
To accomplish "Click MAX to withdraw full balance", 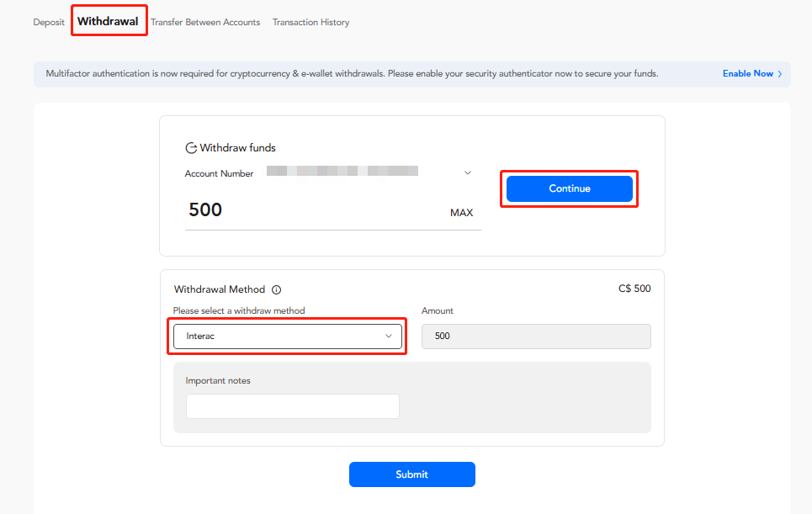I will (461, 213).
